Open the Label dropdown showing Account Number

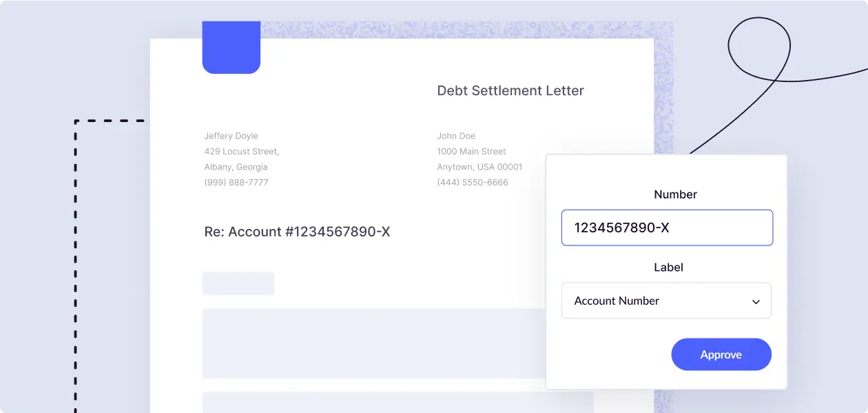[665, 301]
